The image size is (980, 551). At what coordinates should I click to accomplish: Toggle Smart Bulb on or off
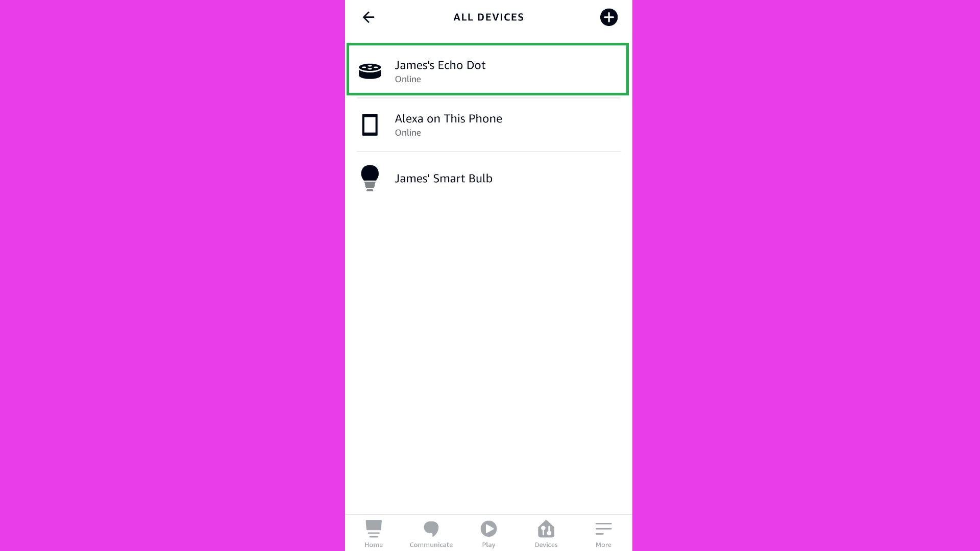370,177
